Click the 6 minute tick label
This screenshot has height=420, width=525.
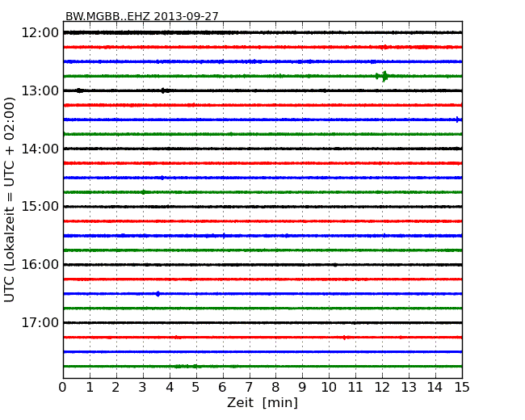[x=223, y=388]
